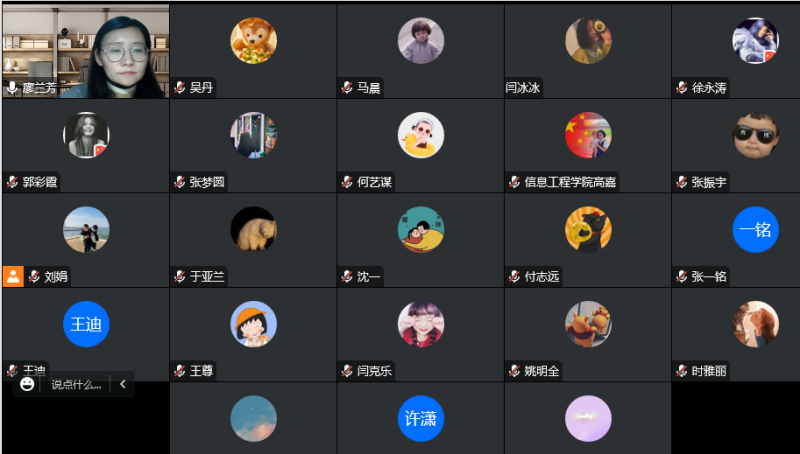Viewport: 800px width, 454px height.
Task: Click the sunglasses baby avatar of 张振宇
Action: (756, 135)
